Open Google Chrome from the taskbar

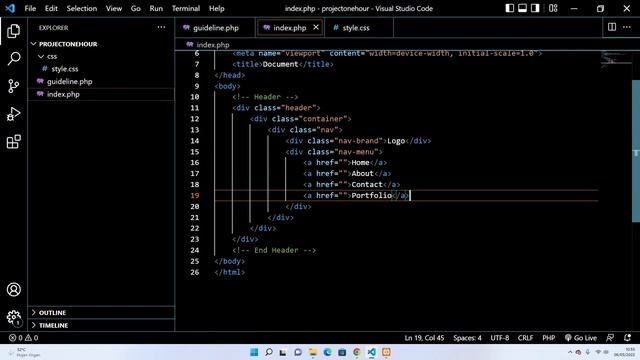[x=357, y=352]
